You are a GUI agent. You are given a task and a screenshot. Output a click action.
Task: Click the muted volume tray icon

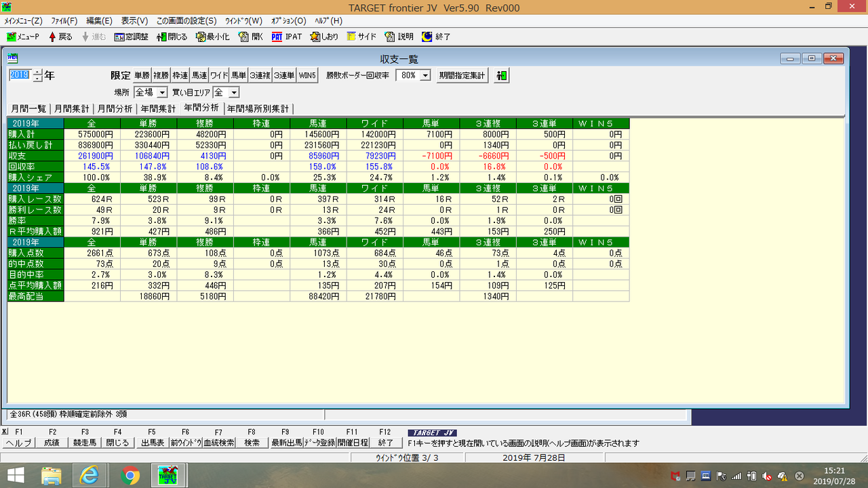click(766, 476)
